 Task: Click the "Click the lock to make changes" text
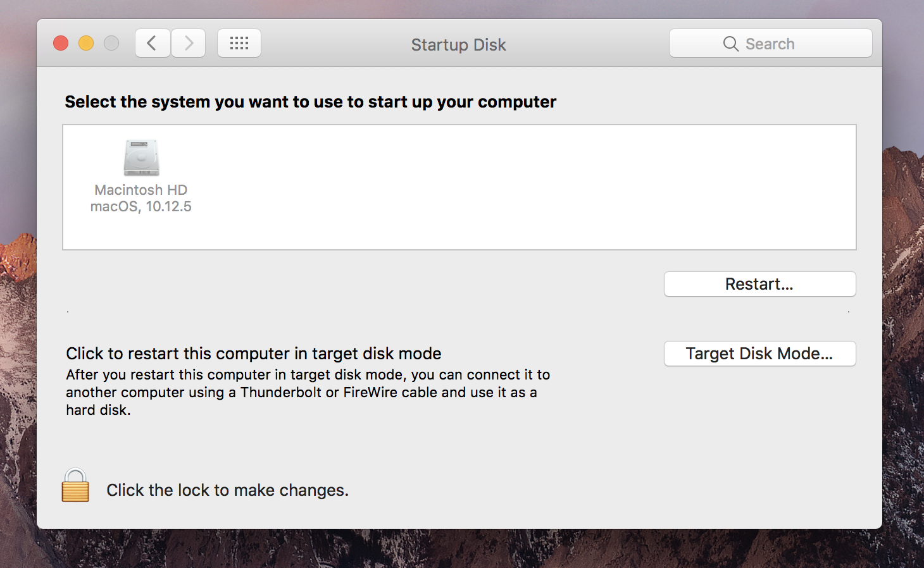(227, 490)
